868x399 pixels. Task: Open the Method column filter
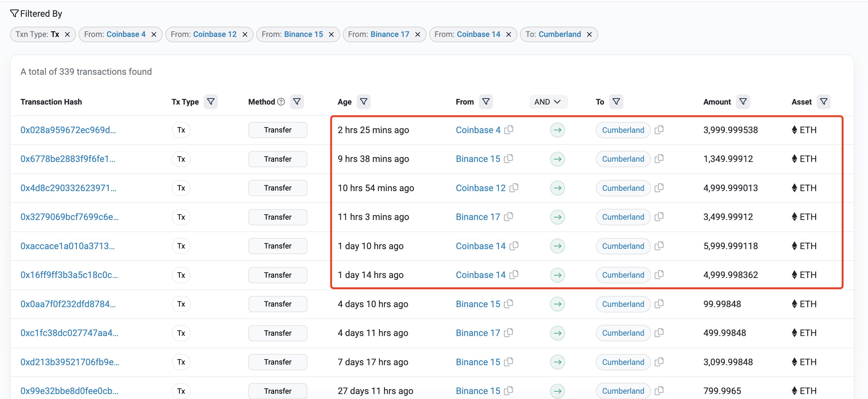tap(296, 102)
